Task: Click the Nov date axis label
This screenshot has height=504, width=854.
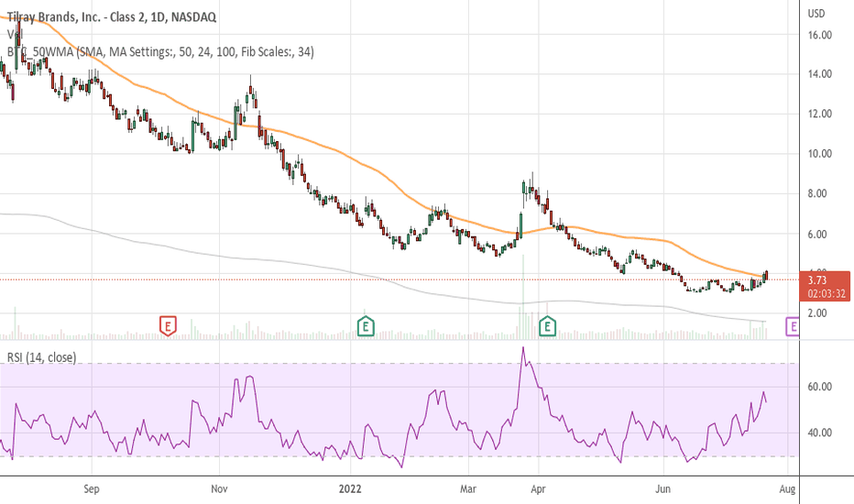Action: [219, 488]
